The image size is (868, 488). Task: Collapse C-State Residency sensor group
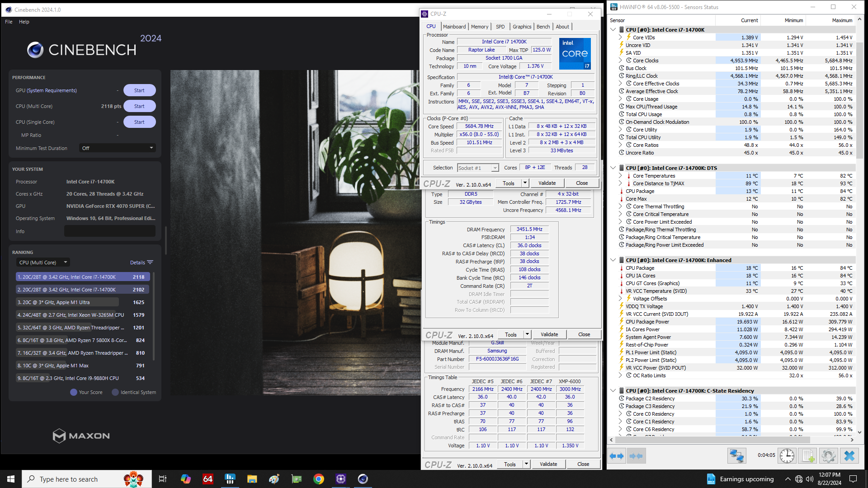tap(613, 391)
